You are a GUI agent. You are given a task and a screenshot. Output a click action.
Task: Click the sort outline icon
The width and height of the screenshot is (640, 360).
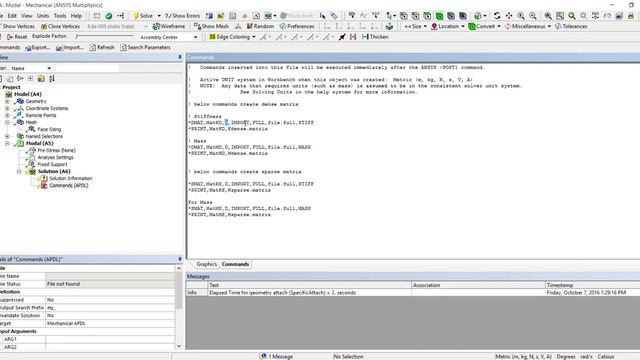click(52, 78)
